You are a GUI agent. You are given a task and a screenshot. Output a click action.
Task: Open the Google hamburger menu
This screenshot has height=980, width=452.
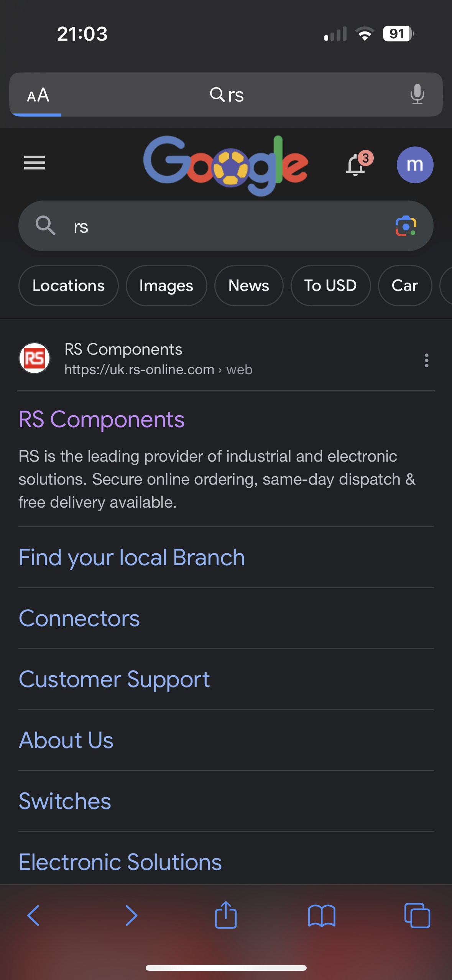[x=35, y=163]
